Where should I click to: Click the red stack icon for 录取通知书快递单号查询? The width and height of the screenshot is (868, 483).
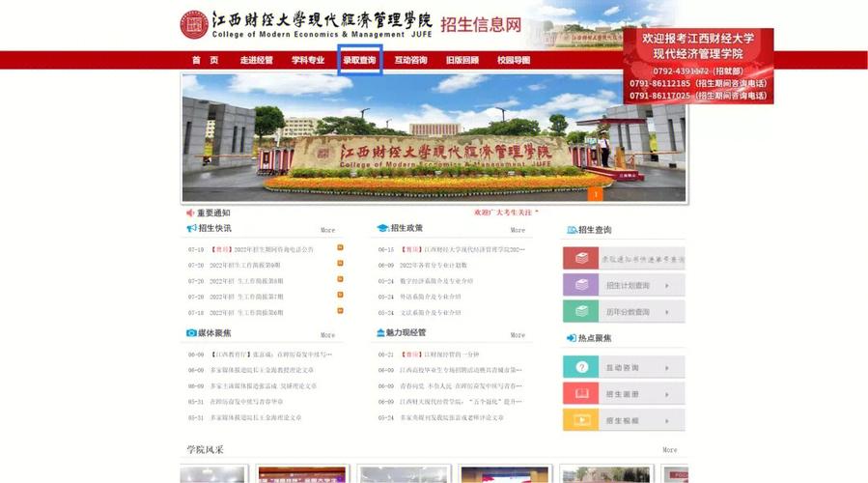coord(580,258)
